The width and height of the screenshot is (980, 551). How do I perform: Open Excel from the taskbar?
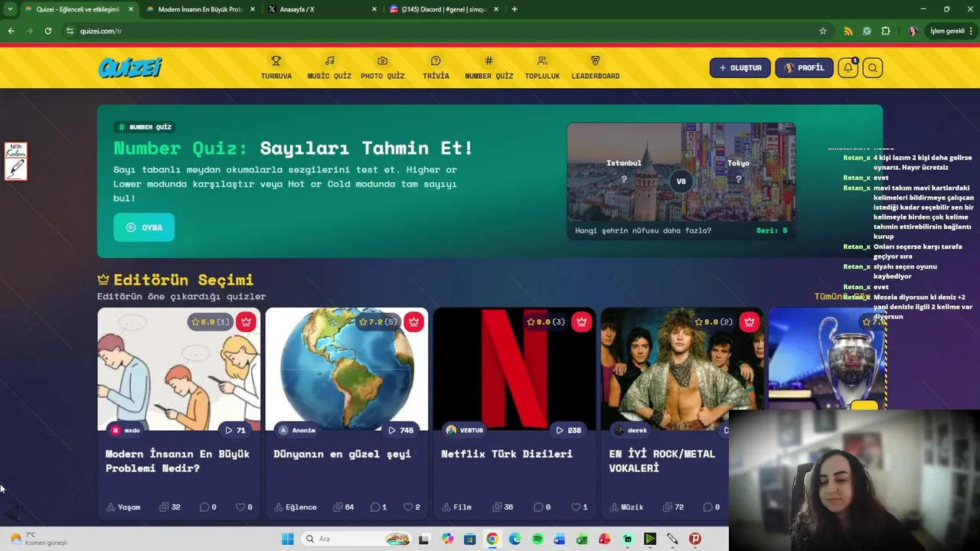coord(582,539)
